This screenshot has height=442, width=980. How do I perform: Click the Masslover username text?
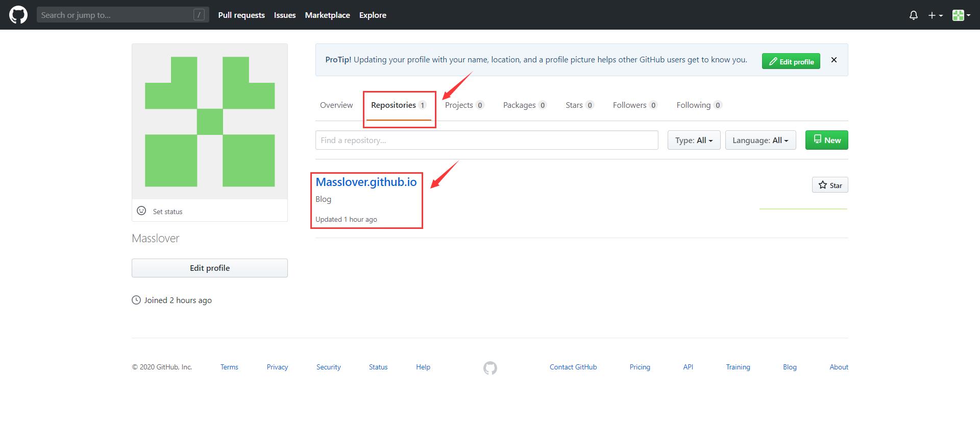coord(155,238)
